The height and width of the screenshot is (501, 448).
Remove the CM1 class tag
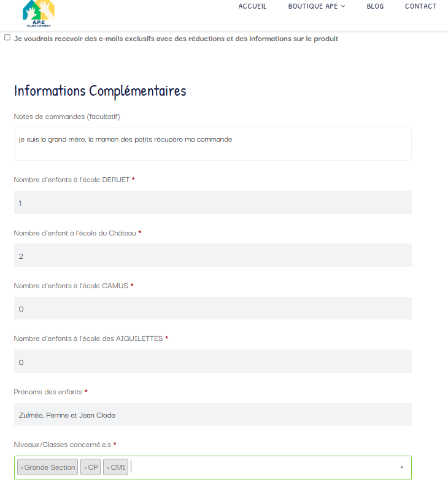(x=108, y=468)
